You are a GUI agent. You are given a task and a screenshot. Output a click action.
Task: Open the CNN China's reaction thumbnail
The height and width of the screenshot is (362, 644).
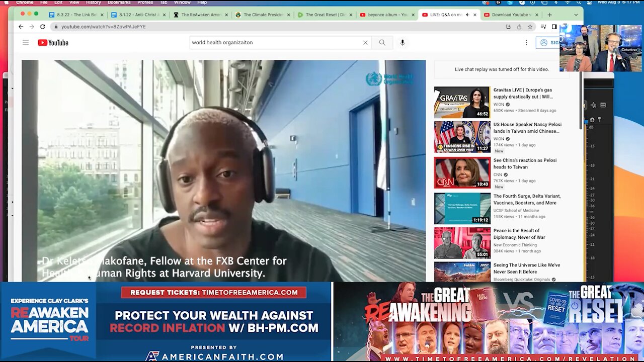click(x=462, y=172)
